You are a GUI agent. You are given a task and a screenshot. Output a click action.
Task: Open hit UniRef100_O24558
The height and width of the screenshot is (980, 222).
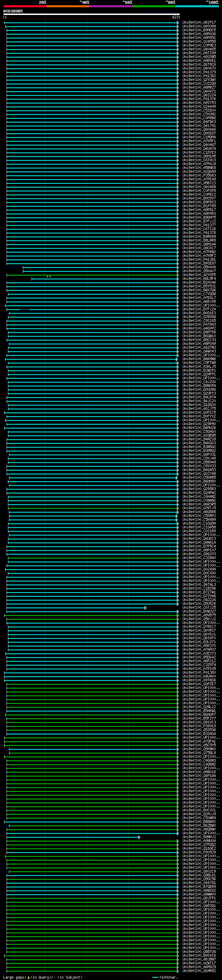pos(199,41)
